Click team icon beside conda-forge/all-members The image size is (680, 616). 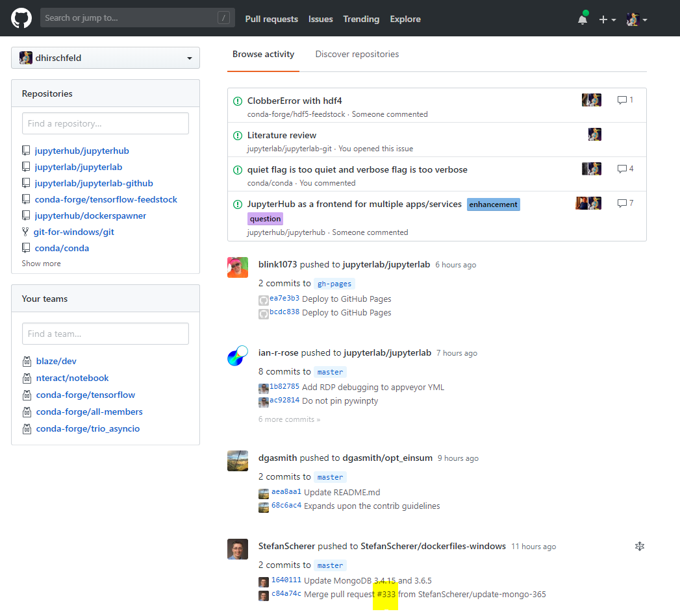27,412
